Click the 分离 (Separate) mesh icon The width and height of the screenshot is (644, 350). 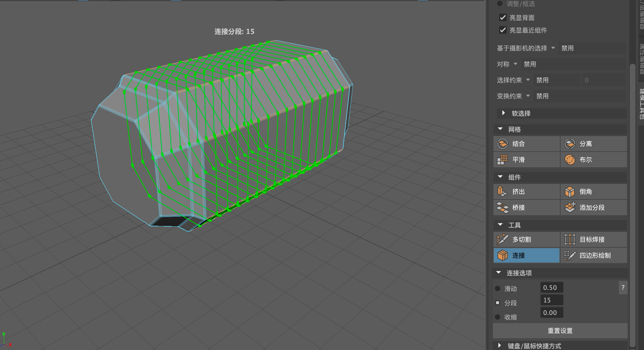[570, 144]
